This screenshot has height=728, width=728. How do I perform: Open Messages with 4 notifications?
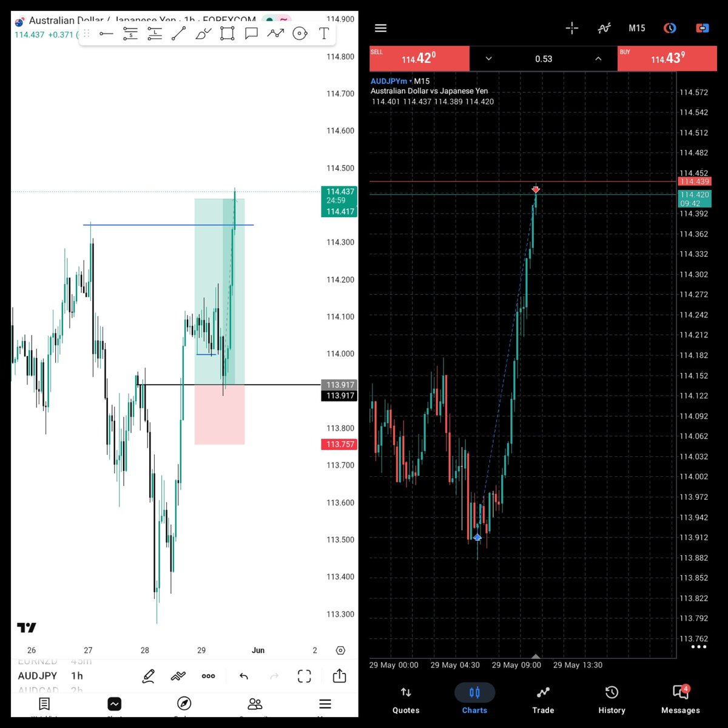[680, 699]
